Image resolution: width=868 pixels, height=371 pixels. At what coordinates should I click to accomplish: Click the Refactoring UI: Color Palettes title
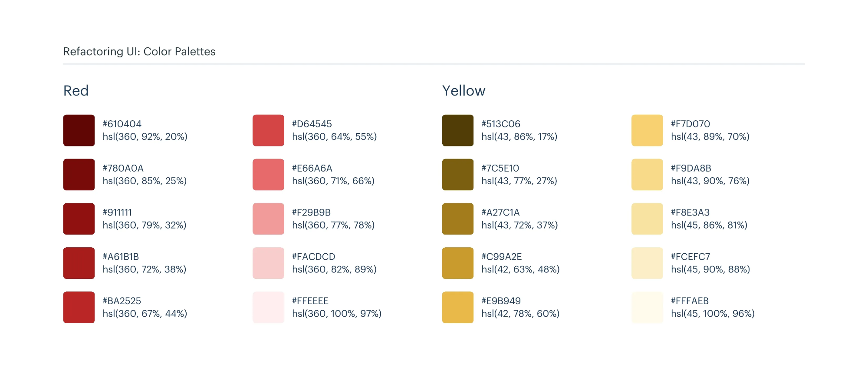click(139, 52)
